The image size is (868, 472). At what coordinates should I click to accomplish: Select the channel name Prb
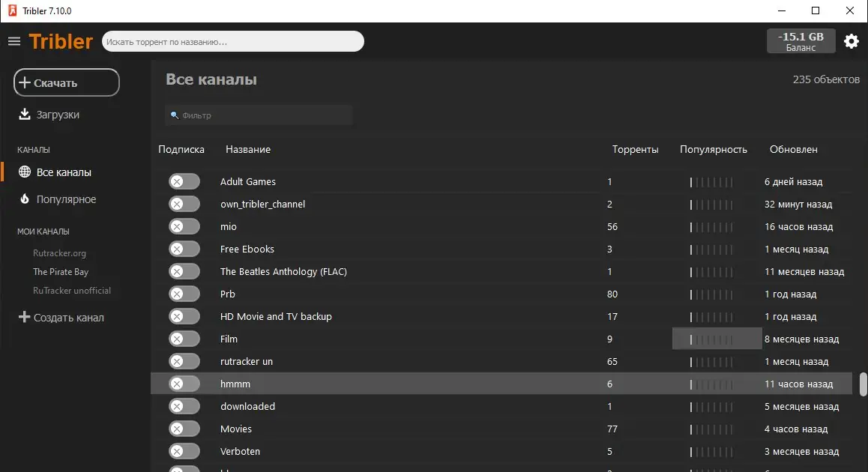pos(228,294)
